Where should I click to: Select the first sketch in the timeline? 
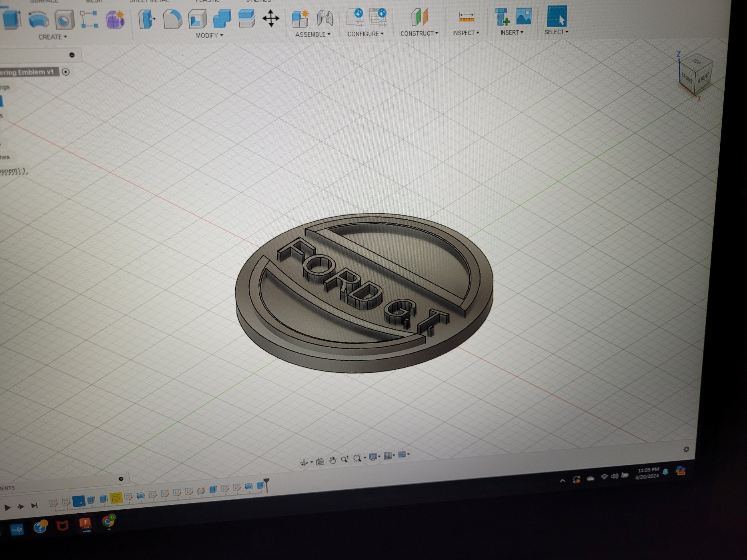[53, 503]
